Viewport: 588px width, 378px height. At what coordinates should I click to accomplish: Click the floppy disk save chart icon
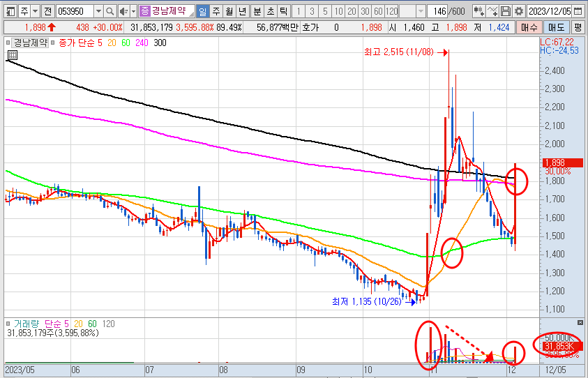(x=506, y=11)
